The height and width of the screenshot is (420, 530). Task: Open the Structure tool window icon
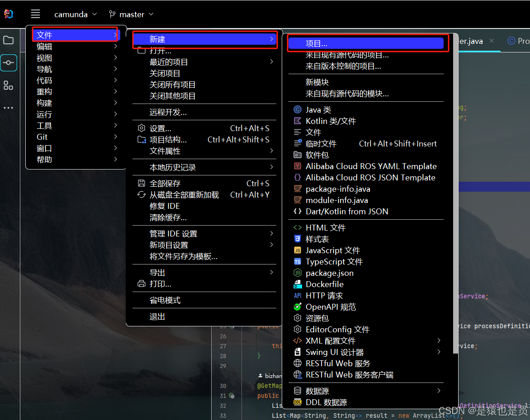tap(9, 85)
